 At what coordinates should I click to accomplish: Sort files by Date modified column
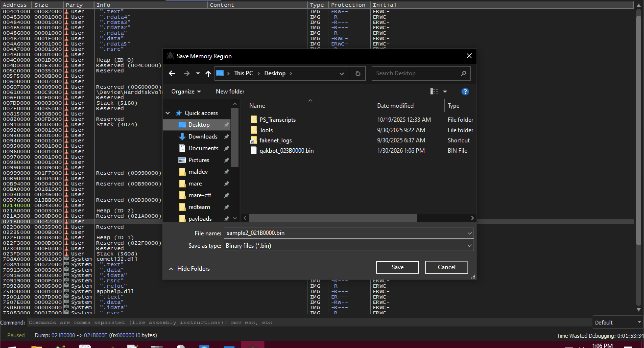395,105
